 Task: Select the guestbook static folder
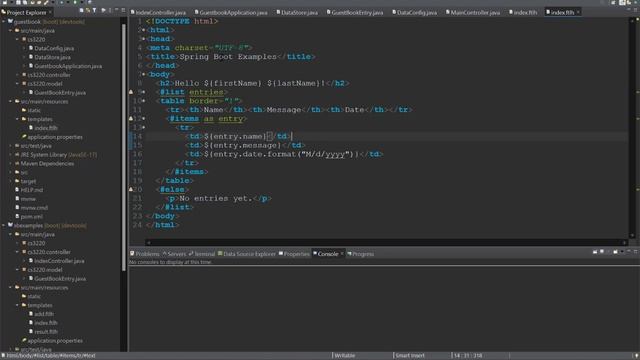(34, 110)
